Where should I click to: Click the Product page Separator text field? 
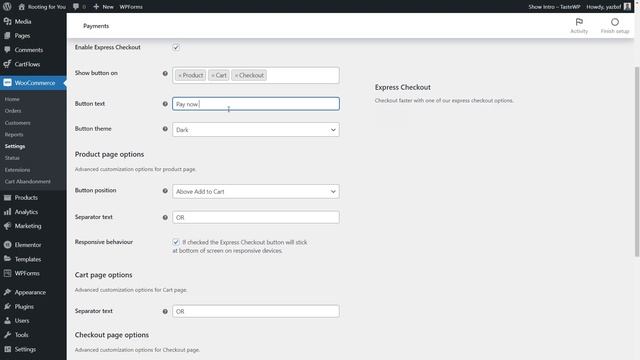coord(256,217)
